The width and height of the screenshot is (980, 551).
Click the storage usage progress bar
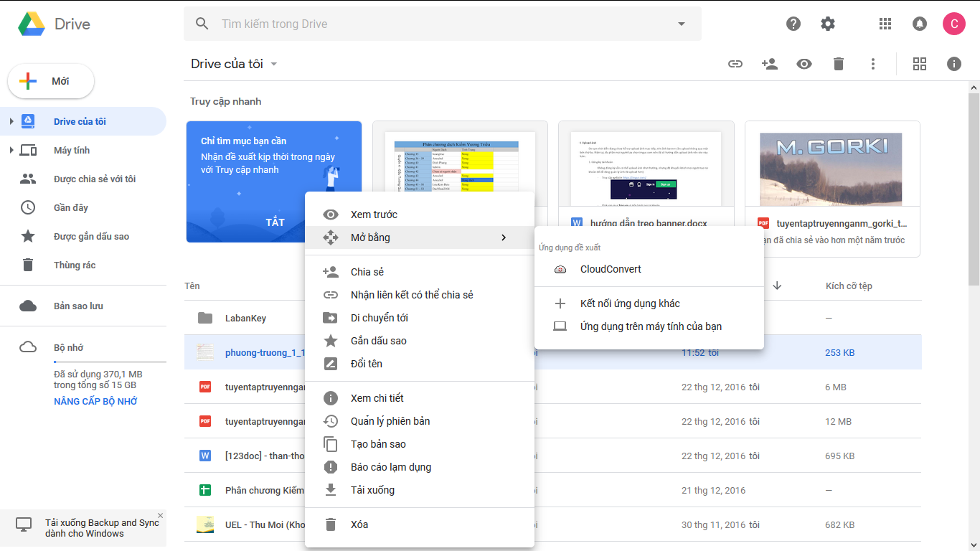[110, 362]
